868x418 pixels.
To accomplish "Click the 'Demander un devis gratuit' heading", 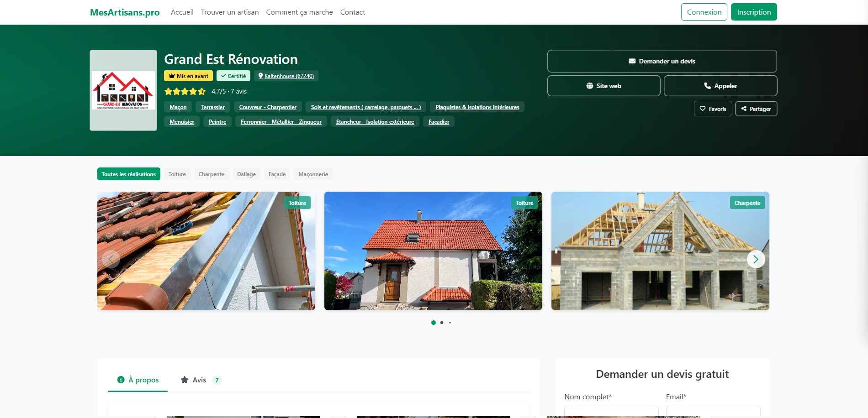I will 662,374.
